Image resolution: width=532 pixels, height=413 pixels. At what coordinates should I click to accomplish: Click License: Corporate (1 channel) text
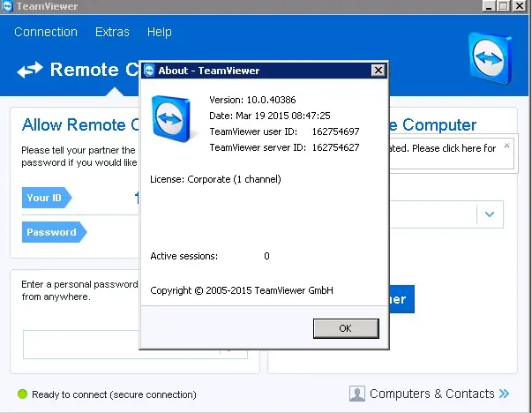coord(215,179)
